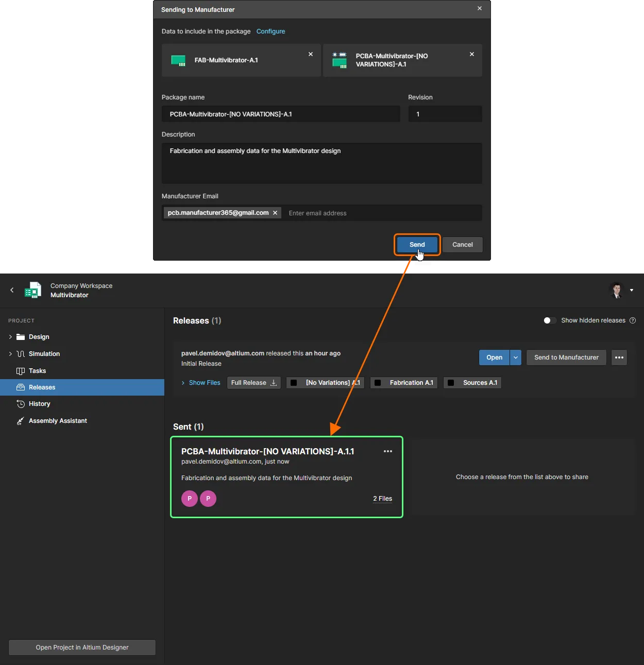
Task: Expand the Open button dropdown arrow
Action: click(x=516, y=357)
